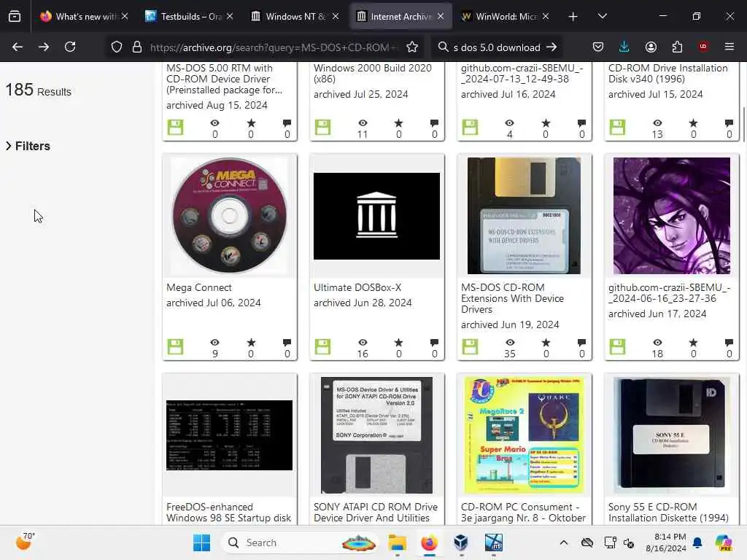The height and width of the screenshot is (560, 747).
Task: Click software floppy icon on MS-DOS 5.00 RTM card
Action: click(175, 127)
